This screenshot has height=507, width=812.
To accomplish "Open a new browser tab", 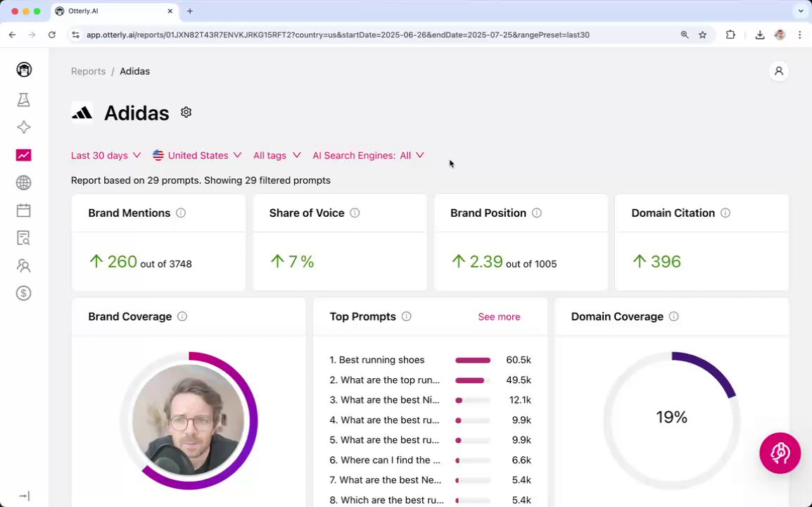I will 190,11.
